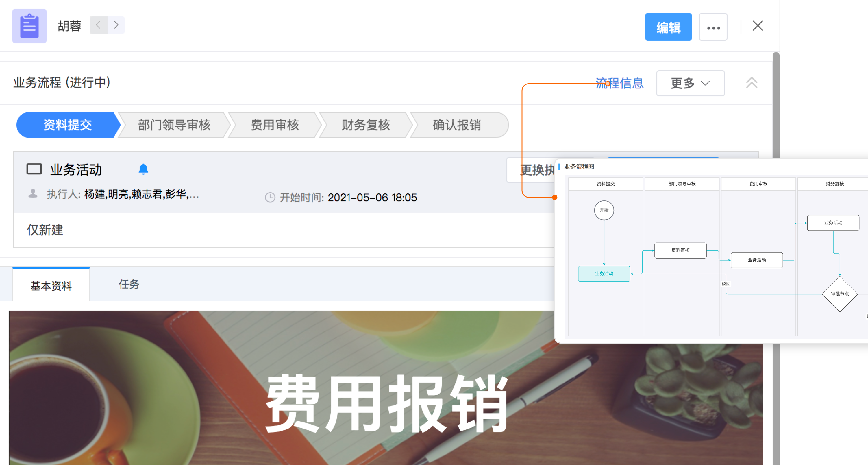Click the executor person icon
868x465 pixels.
pos(33,194)
